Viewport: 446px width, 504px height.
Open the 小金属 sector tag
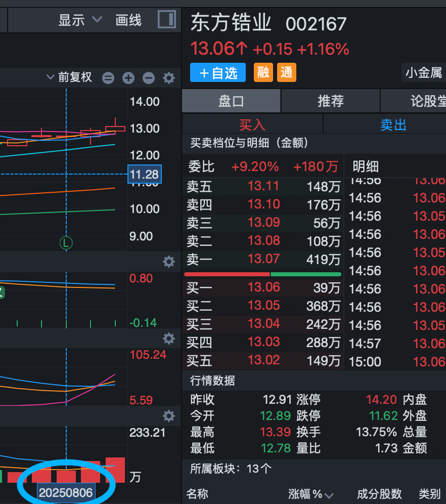[x=424, y=73]
